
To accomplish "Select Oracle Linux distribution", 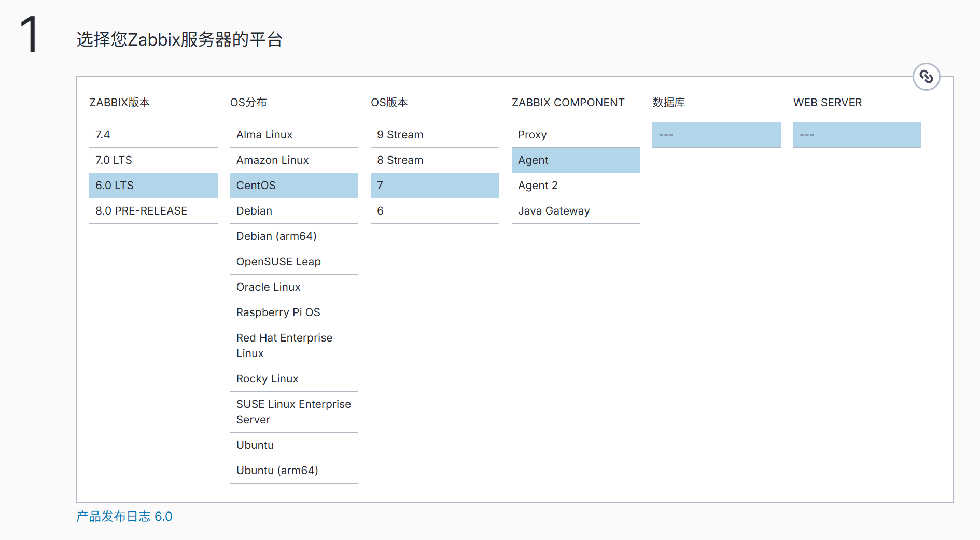I will pos(294,287).
